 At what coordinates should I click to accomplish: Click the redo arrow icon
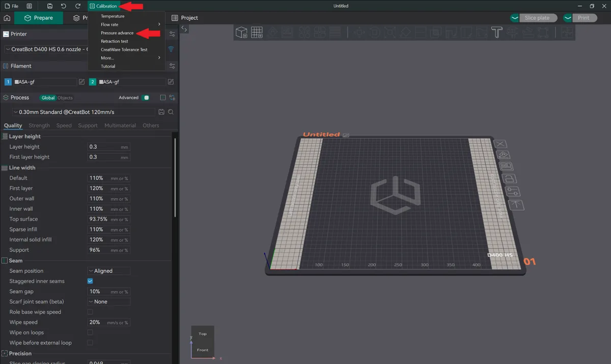tap(78, 6)
